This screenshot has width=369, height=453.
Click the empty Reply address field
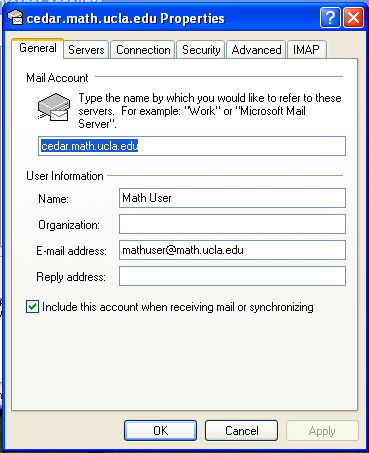[x=232, y=276]
